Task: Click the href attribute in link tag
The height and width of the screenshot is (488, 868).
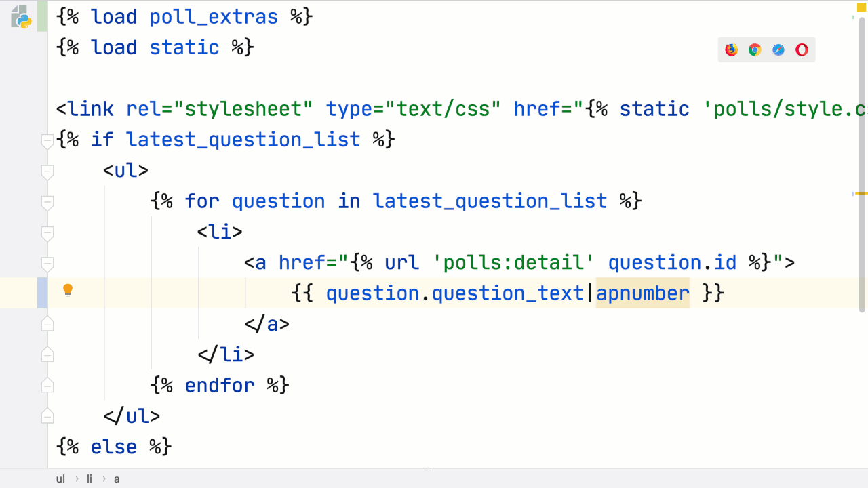Action: point(537,109)
